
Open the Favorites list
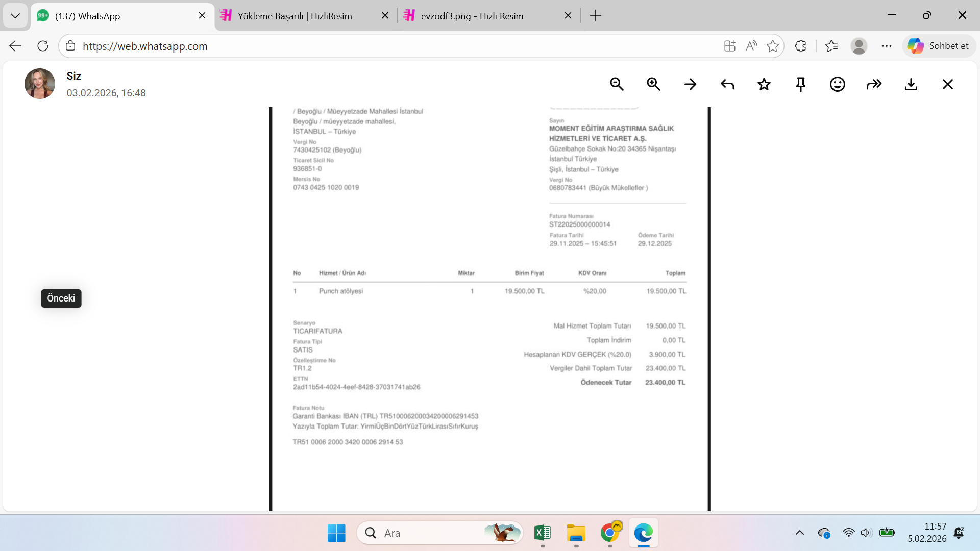[x=831, y=46]
